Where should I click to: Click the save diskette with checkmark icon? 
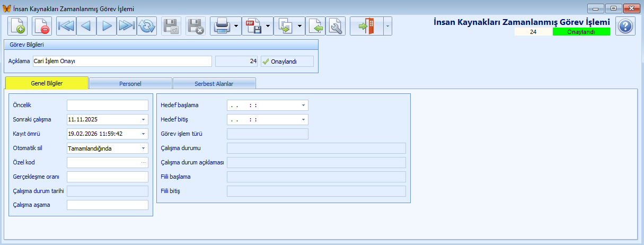[171, 25]
